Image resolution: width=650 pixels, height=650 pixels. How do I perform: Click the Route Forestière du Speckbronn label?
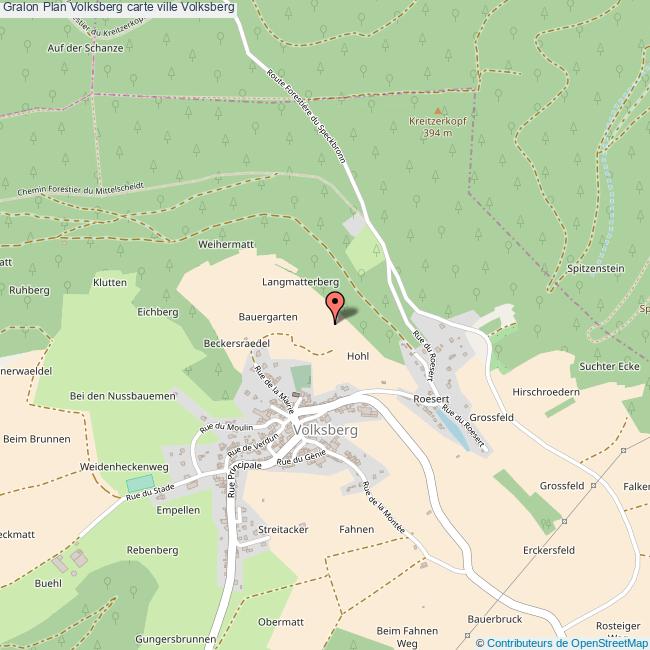(x=306, y=116)
